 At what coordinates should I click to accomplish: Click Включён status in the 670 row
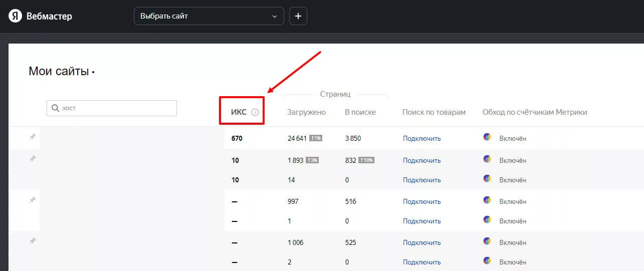tap(513, 139)
